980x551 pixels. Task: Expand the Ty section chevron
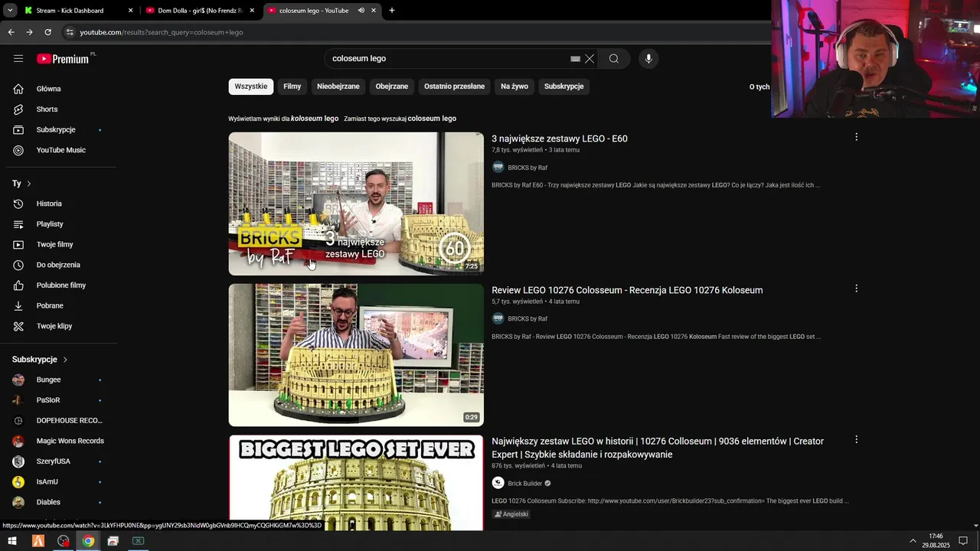point(29,184)
